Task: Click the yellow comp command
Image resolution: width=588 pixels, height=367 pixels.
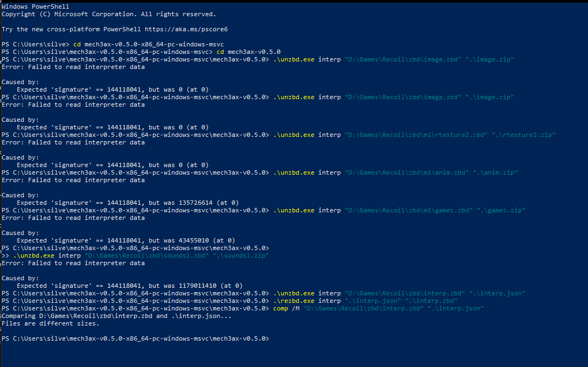Action: tap(281, 308)
